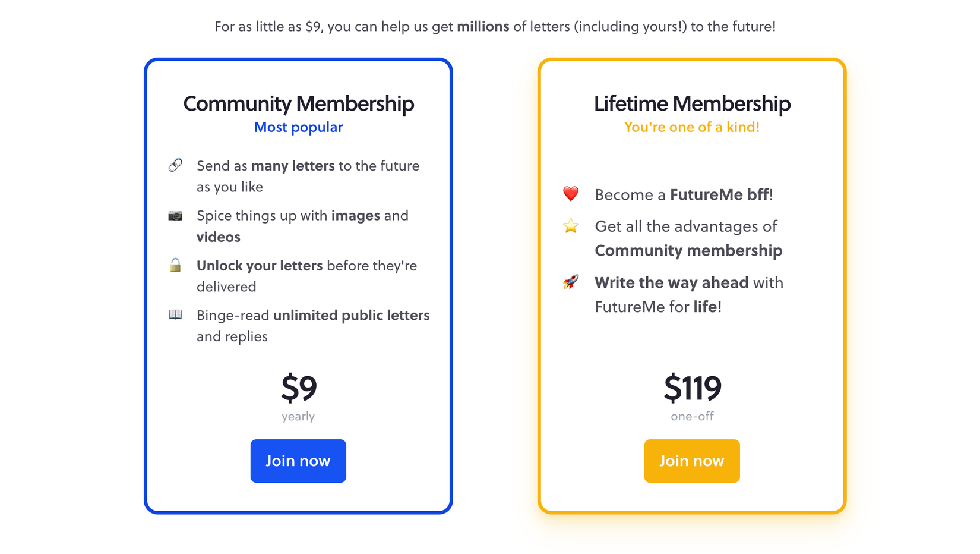This screenshot has width=980, height=554.
Task: Click the $119 one-off price
Action: tap(692, 396)
